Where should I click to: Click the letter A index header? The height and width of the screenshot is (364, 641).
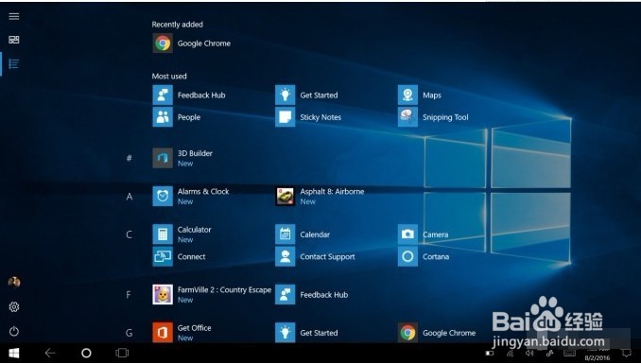coord(130,197)
